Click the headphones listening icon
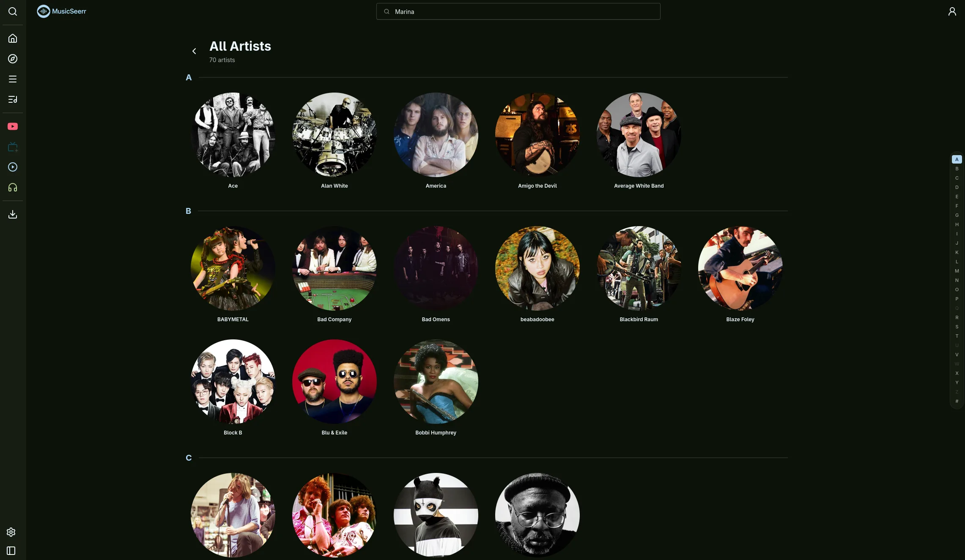This screenshot has height=560, width=965. 13,187
